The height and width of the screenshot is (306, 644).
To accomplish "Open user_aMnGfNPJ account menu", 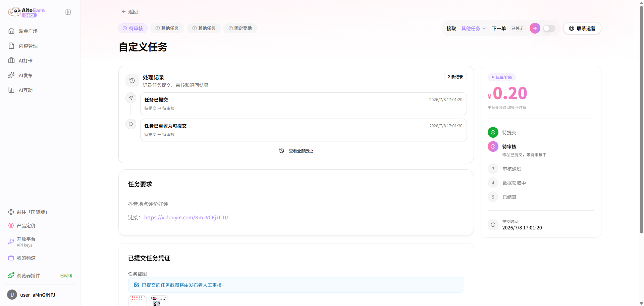I will tap(38, 295).
